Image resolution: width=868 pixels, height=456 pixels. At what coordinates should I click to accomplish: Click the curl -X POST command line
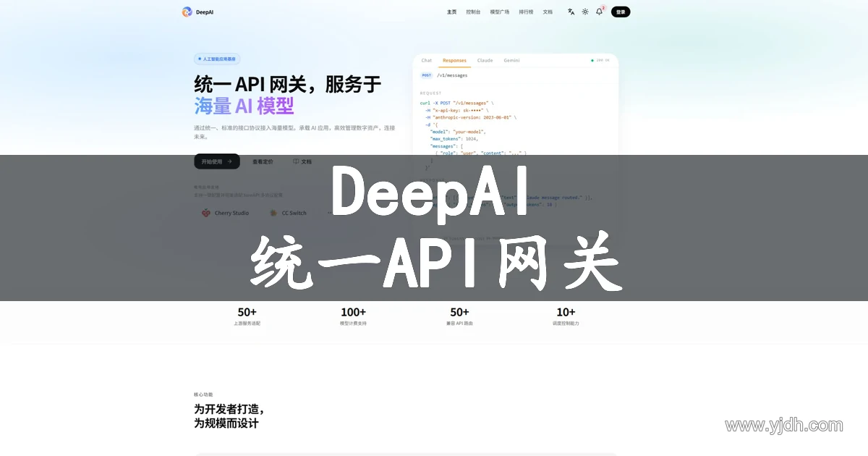457,103
